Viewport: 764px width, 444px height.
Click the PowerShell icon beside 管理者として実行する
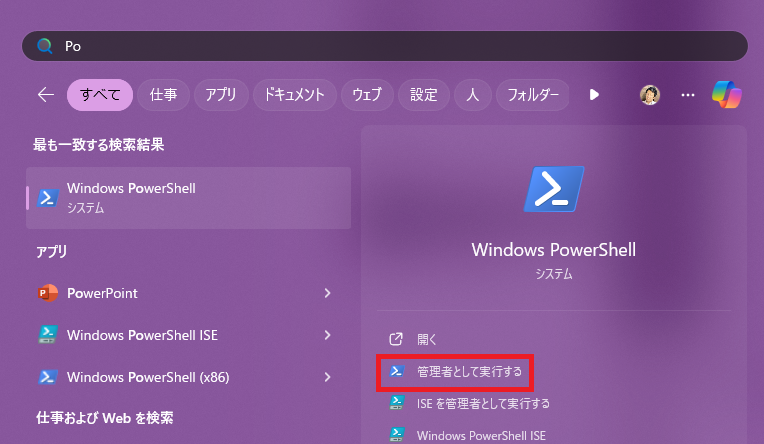[397, 371]
